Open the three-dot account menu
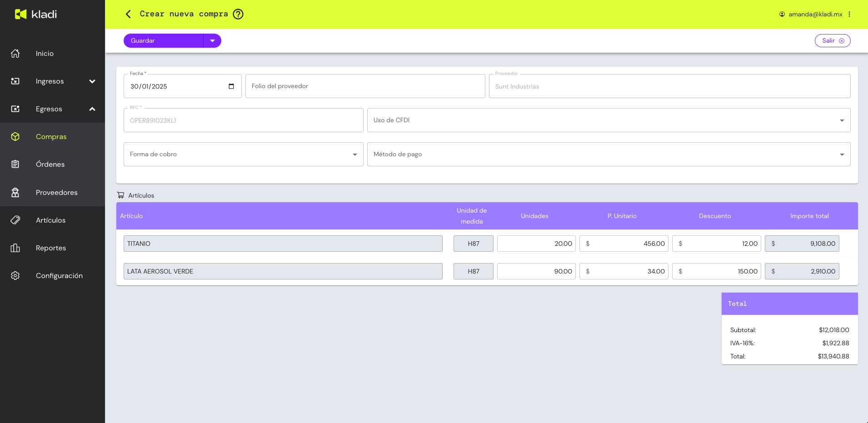Screen dimensions: 868x423 [849, 14]
